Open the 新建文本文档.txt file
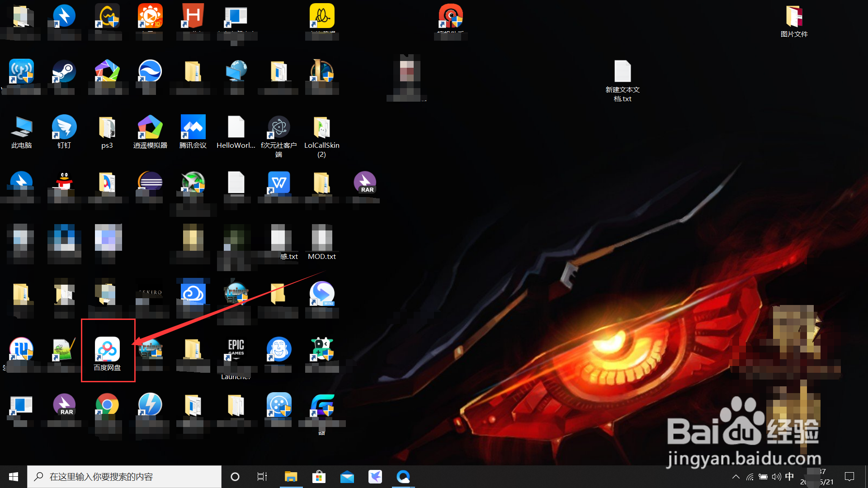This screenshot has width=868, height=488. pos(623,81)
